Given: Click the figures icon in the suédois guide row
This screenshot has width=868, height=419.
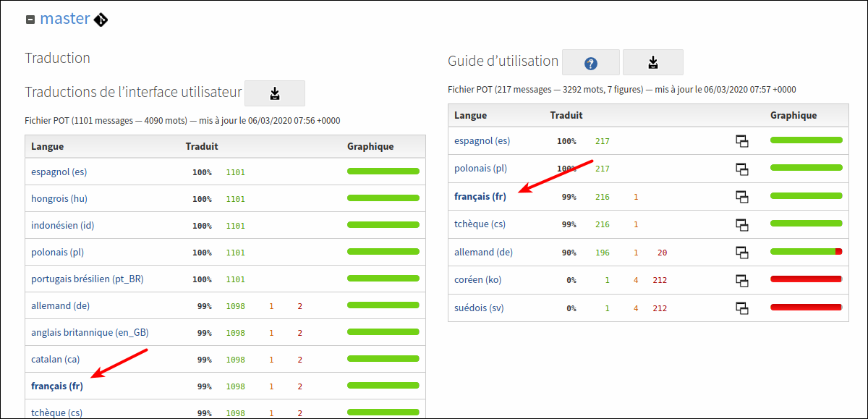Looking at the screenshot, I should [741, 308].
